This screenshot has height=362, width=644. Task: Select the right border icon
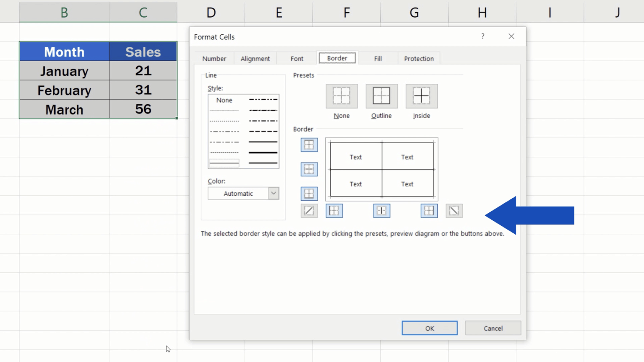[428, 211]
